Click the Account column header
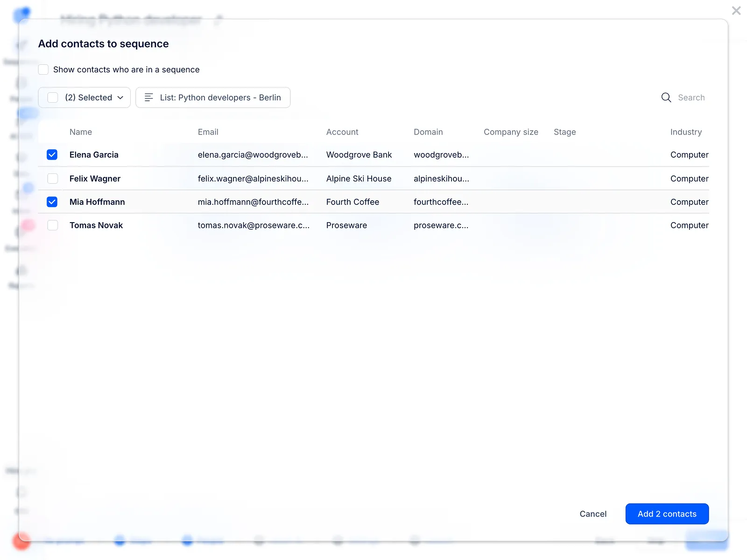Image resolution: width=747 pixels, height=560 pixels. (x=342, y=132)
